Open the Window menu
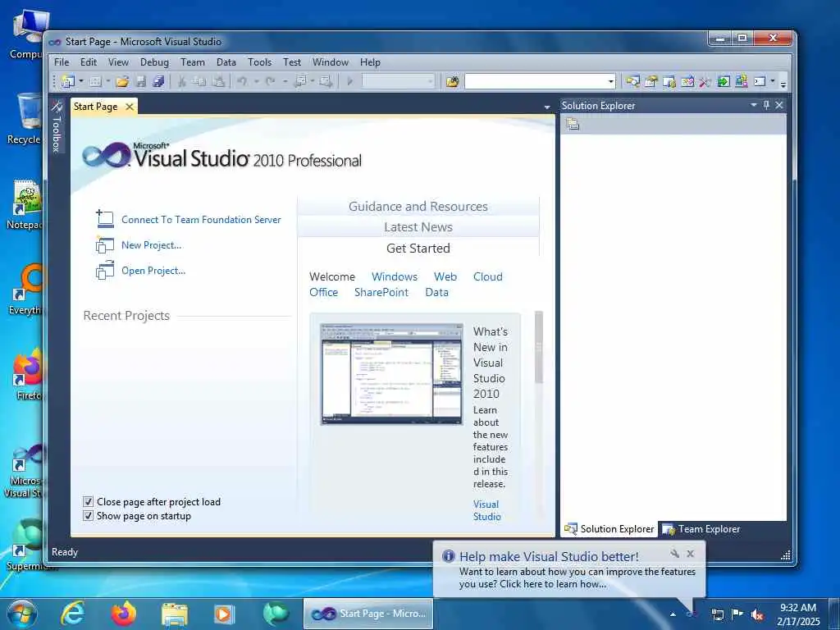Viewport: 840px width, 630px height. 331,62
